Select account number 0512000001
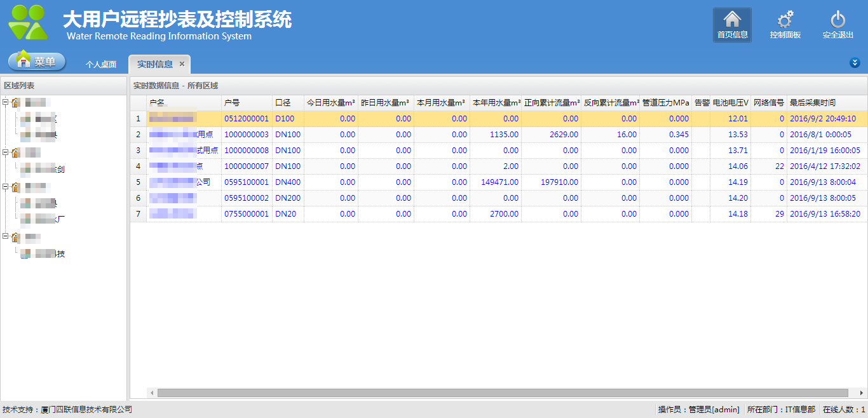 247,119
